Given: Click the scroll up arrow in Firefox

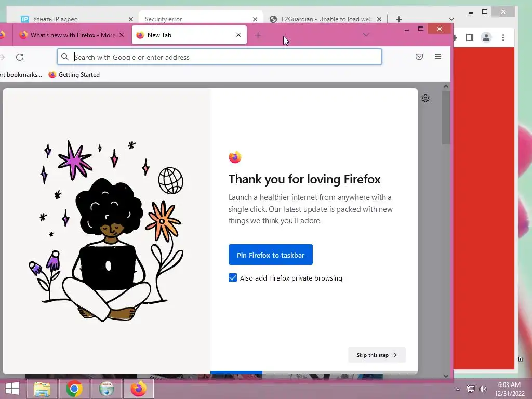Looking at the screenshot, I should (x=446, y=87).
